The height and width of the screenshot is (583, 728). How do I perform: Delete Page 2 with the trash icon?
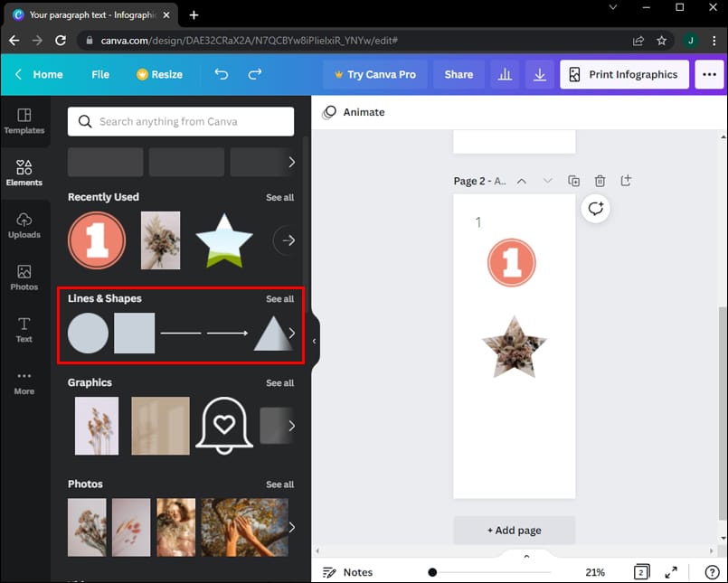click(x=600, y=181)
